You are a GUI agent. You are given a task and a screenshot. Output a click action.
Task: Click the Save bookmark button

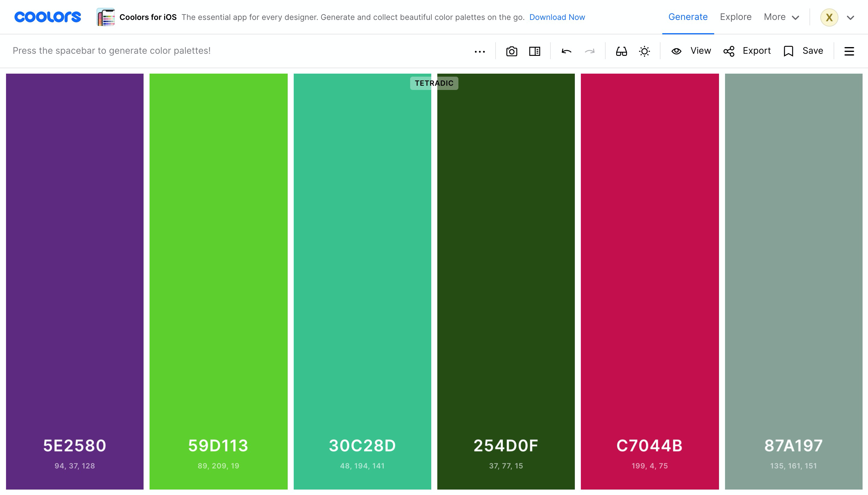[x=803, y=51]
